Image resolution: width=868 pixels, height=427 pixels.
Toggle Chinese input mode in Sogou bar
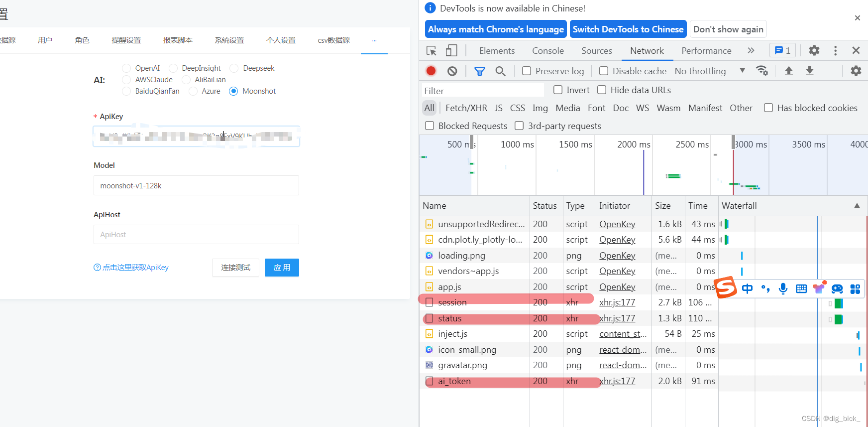click(x=747, y=288)
